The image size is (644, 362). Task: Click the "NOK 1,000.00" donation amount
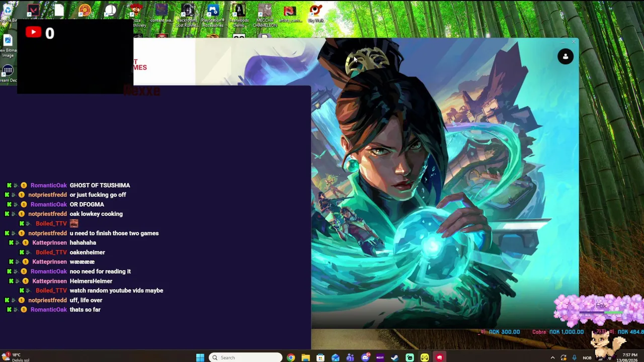(567, 332)
